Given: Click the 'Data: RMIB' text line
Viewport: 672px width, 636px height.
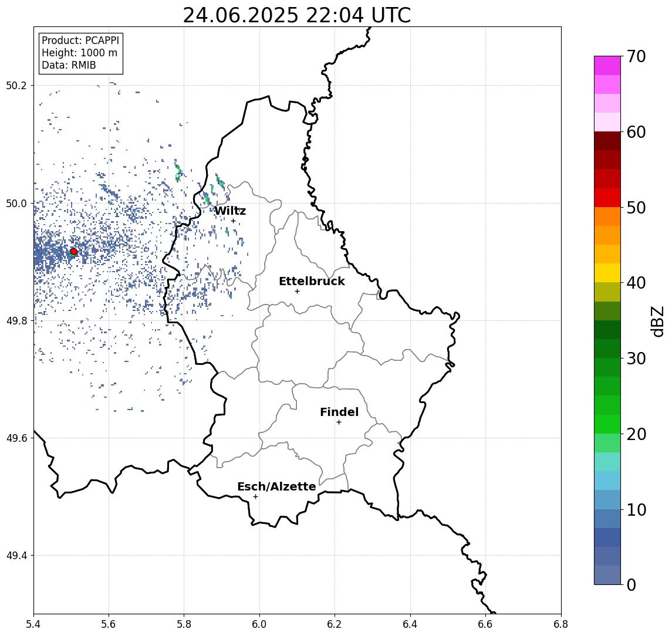Looking at the screenshot, I should point(69,65).
